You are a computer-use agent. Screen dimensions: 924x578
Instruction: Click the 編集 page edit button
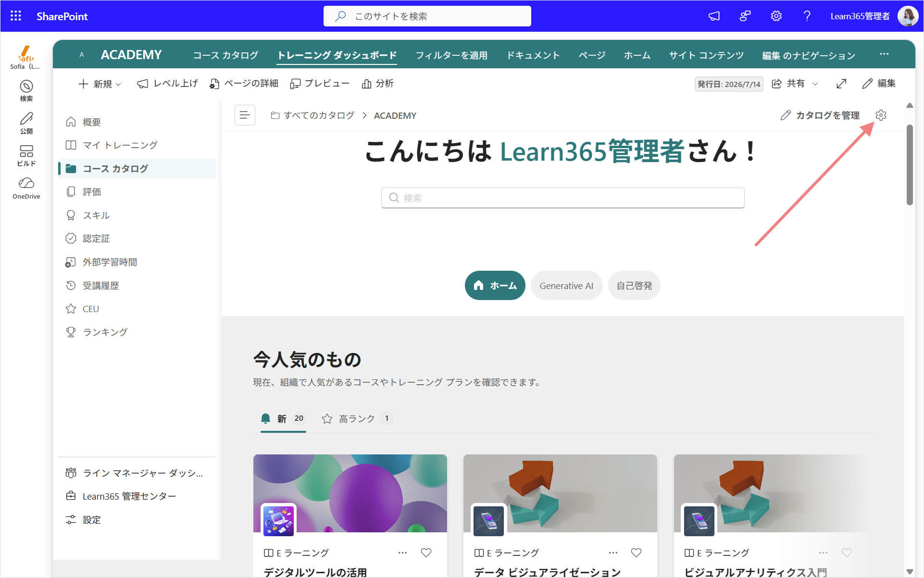(879, 84)
